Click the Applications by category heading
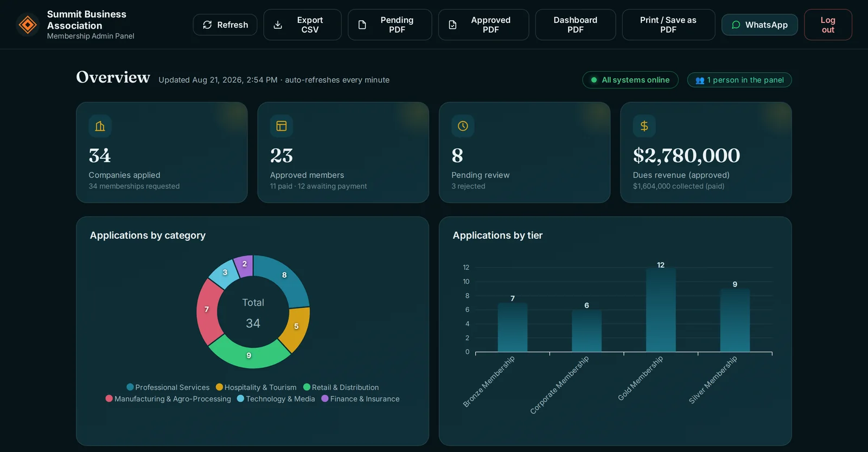Image resolution: width=868 pixels, height=452 pixels. pos(148,235)
